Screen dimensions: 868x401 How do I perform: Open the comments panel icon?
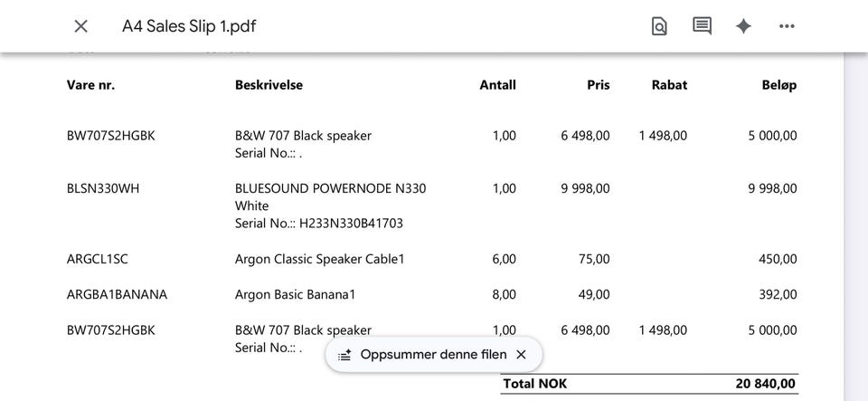pos(702,26)
